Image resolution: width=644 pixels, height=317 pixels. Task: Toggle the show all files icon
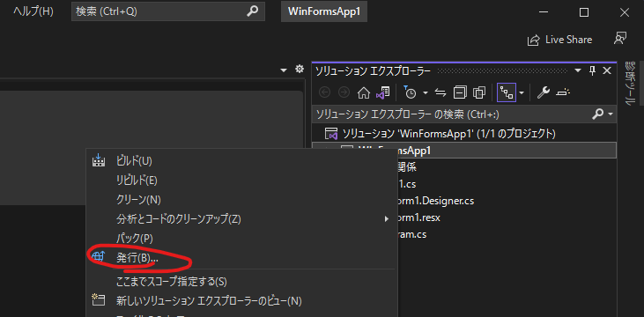pos(479,92)
